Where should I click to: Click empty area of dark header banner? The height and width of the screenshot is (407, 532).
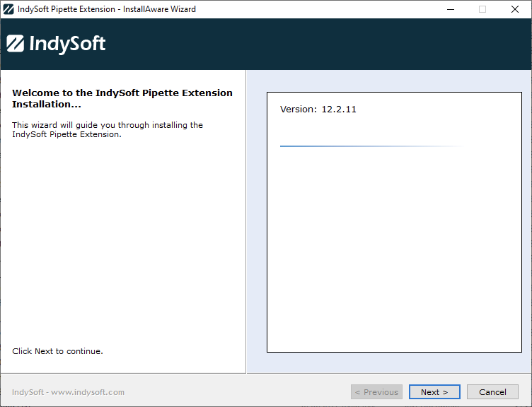pos(318,44)
